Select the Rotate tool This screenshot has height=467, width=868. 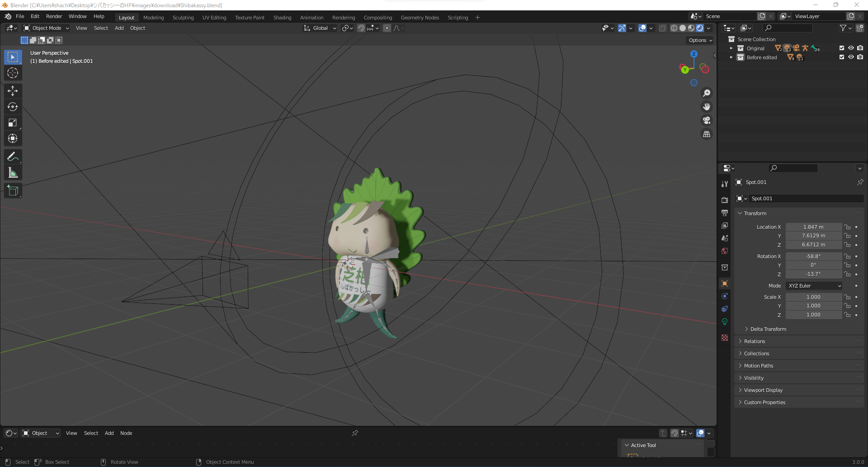[13, 107]
